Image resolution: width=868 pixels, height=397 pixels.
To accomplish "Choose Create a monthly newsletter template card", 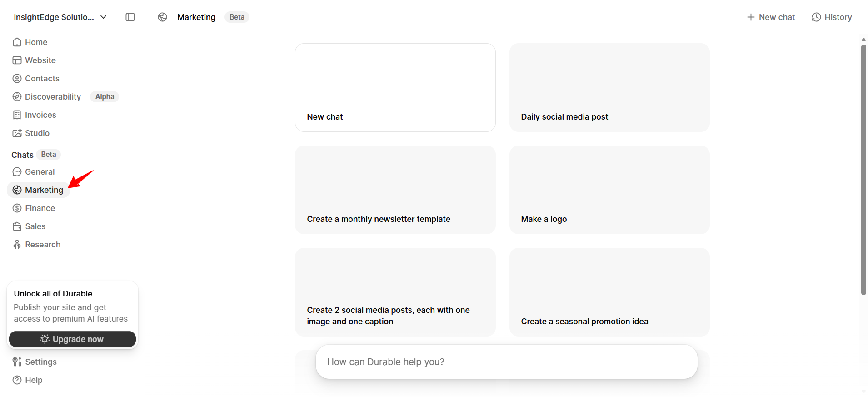I will [x=395, y=190].
